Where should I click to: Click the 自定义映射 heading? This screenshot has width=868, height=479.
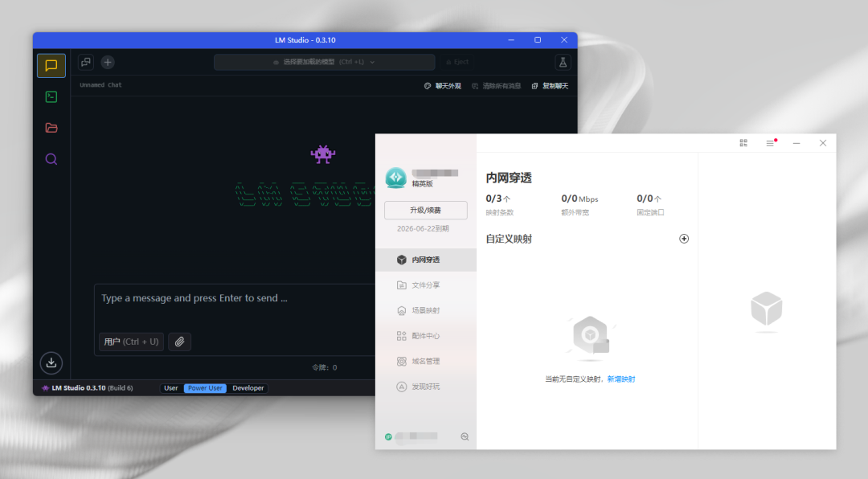pos(509,239)
